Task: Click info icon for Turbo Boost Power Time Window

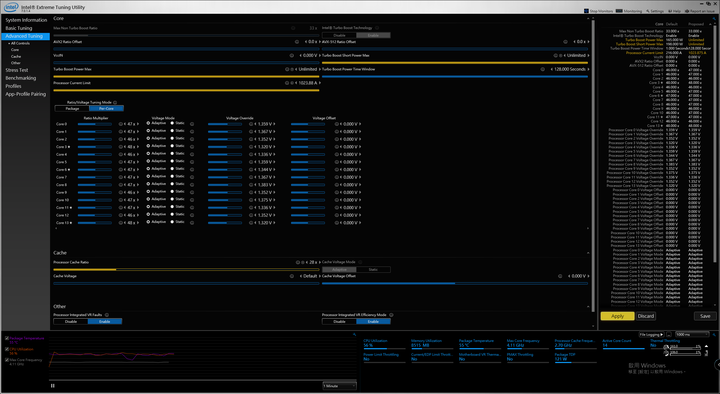Action: pyautogui.click(x=542, y=69)
